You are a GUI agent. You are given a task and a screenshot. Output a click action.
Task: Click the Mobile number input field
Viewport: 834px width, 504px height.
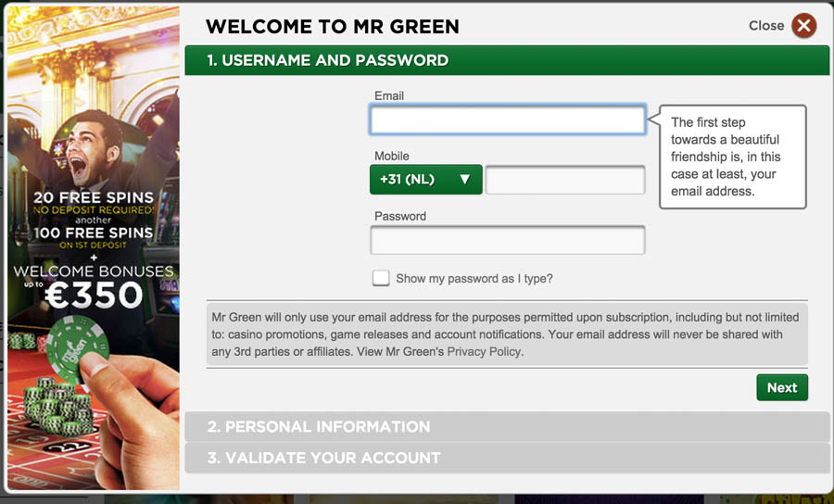pyautogui.click(x=565, y=180)
